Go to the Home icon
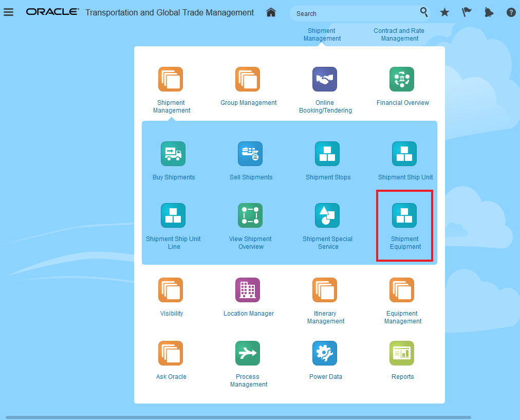The height and width of the screenshot is (420, 520). [x=271, y=13]
